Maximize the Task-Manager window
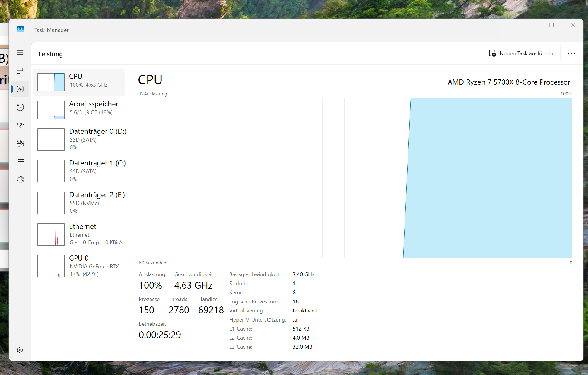 pyautogui.click(x=551, y=25)
